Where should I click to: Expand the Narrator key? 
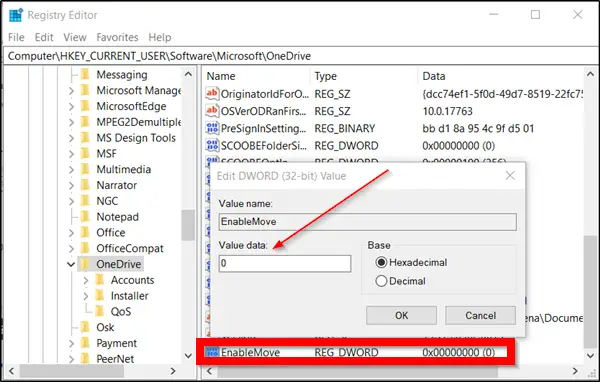tap(71, 185)
